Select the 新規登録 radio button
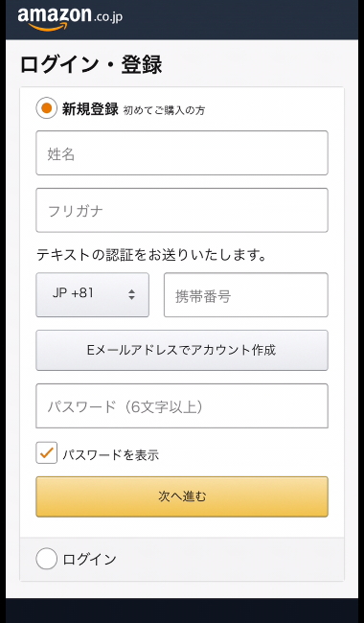Image resolution: width=364 pixels, height=623 pixels. coord(46,108)
